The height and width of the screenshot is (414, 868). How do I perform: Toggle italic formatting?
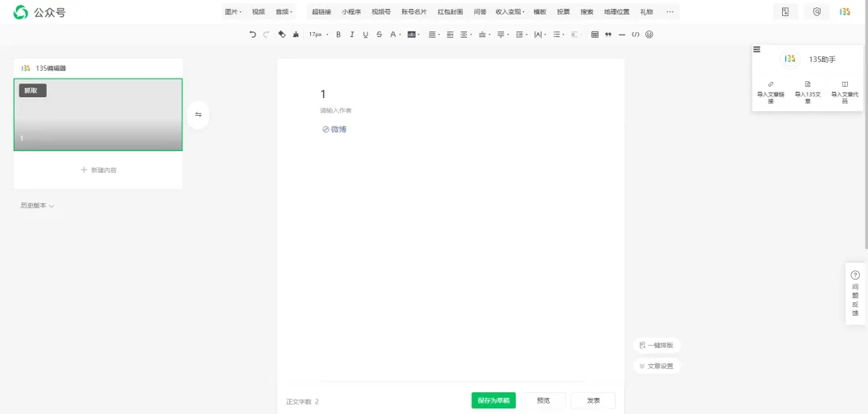click(x=352, y=35)
